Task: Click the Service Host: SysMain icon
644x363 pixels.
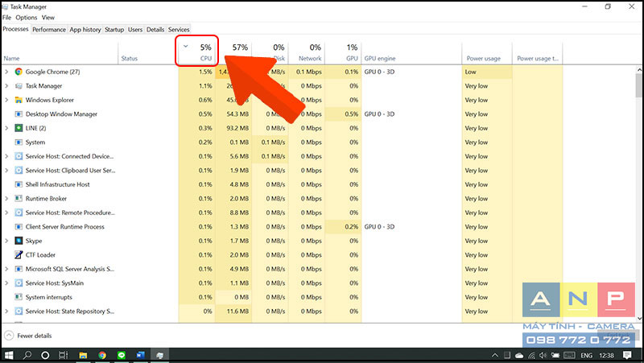Action: pos(19,283)
